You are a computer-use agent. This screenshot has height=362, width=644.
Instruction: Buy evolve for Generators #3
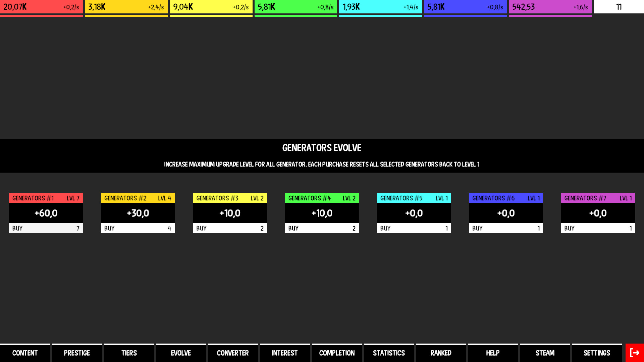coord(230,228)
